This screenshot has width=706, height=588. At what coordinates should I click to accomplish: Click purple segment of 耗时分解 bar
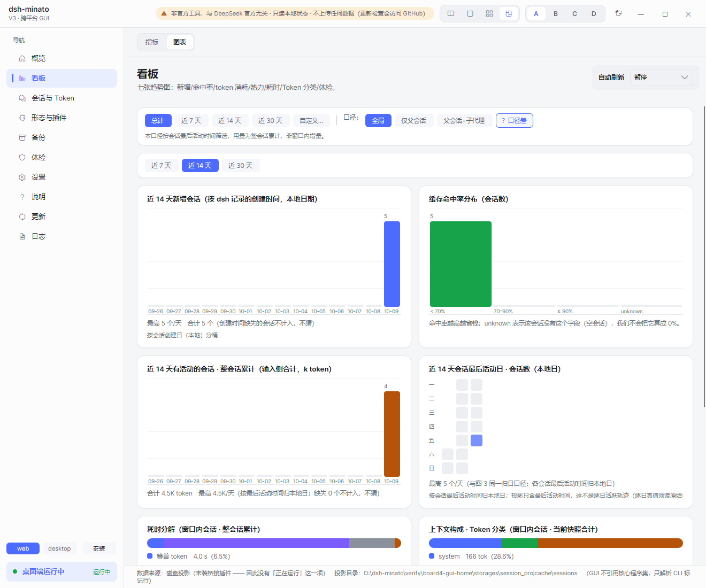pyautogui.click(x=256, y=543)
